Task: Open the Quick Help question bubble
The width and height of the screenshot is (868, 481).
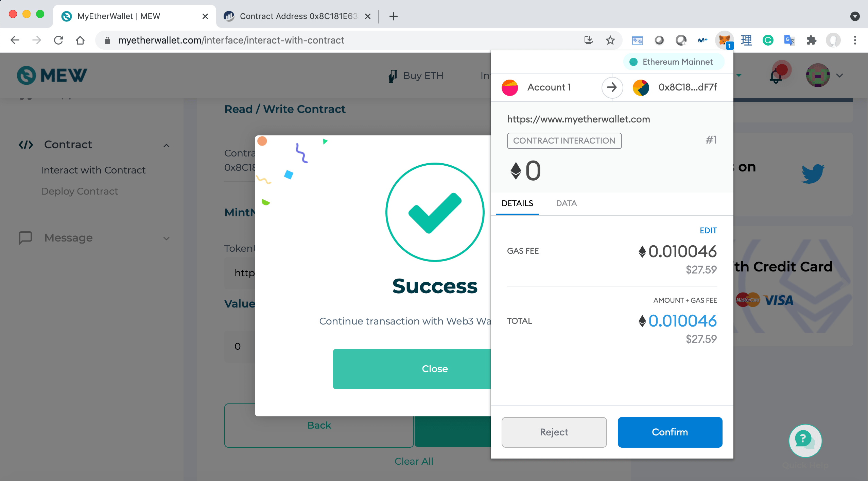Action: 805,441
